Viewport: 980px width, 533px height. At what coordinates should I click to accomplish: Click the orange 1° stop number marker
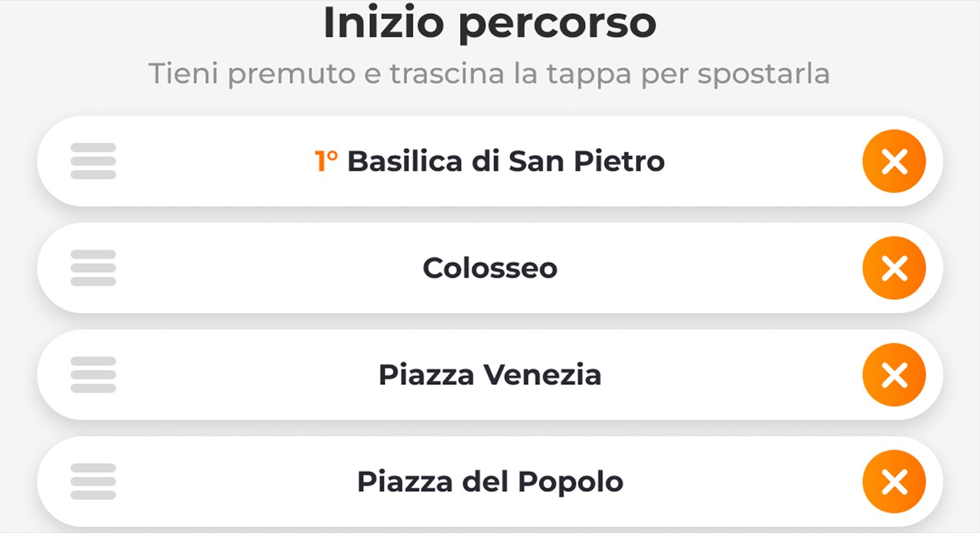[x=325, y=161]
